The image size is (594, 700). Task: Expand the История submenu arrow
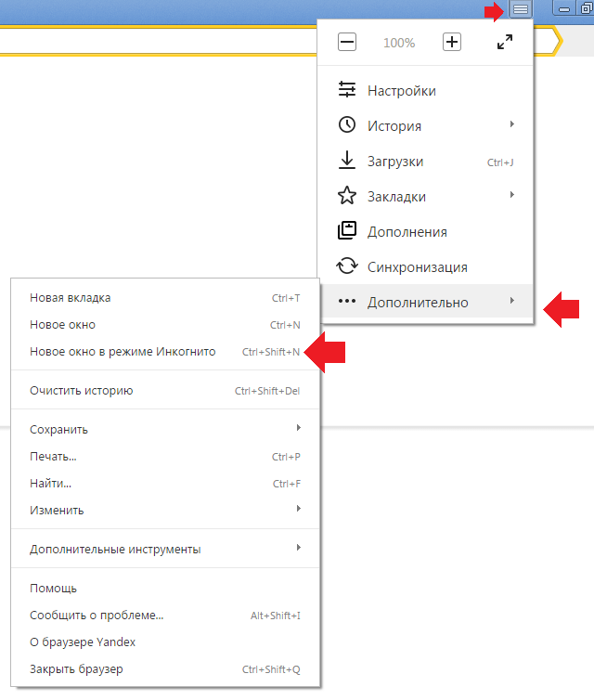[512, 124]
